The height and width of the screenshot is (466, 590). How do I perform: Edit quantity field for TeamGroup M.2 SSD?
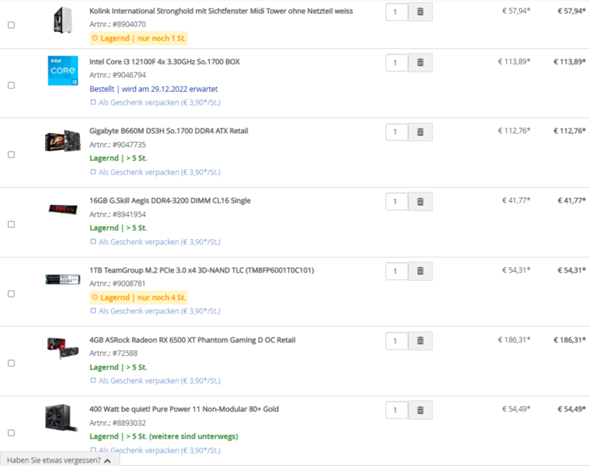pos(397,271)
